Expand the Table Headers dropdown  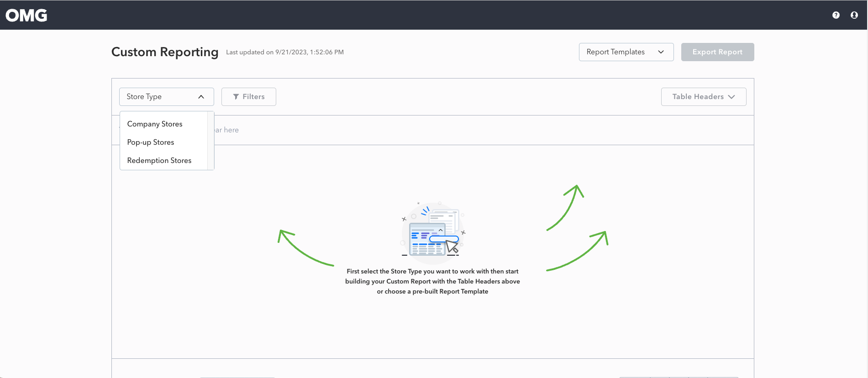(704, 97)
